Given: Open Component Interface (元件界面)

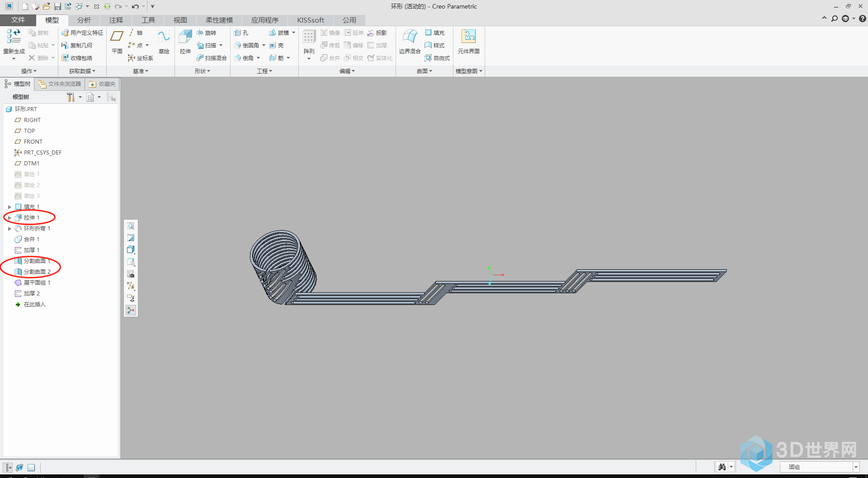Looking at the screenshot, I should 469,42.
